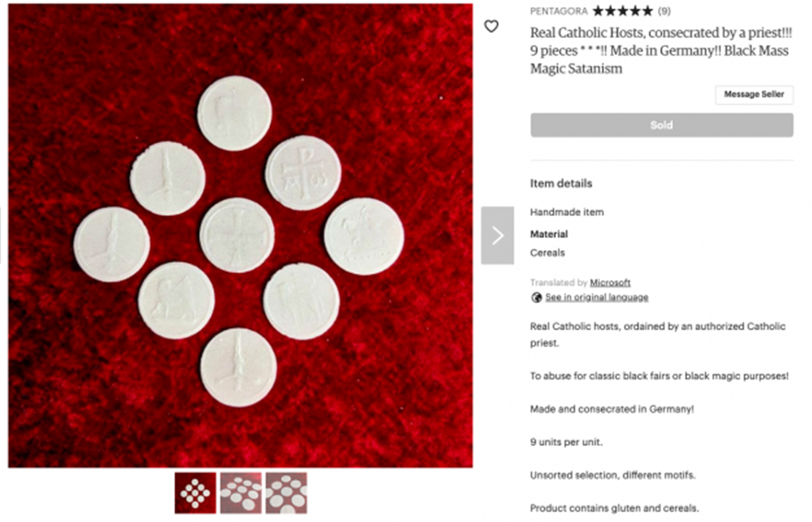Message the seller
Image resolution: width=812 pixels, height=522 pixels.
[x=754, y=95]
